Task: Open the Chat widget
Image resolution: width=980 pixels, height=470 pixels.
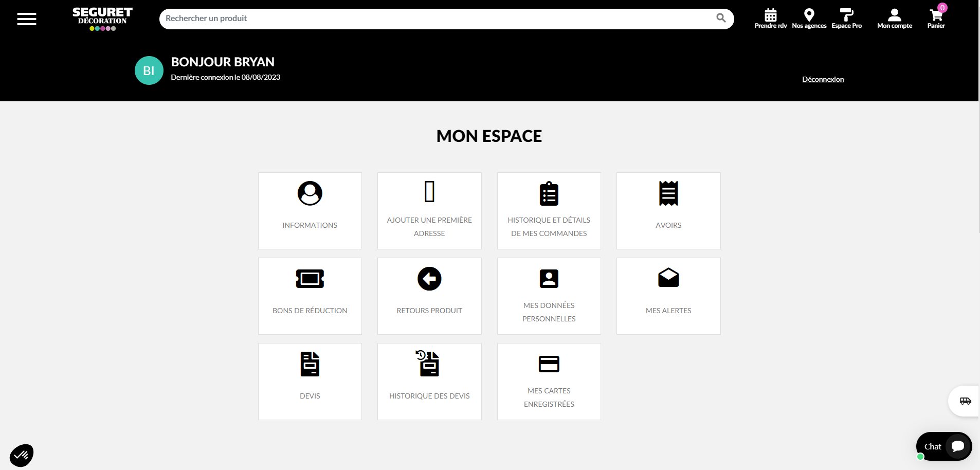Action: [943, 446]
